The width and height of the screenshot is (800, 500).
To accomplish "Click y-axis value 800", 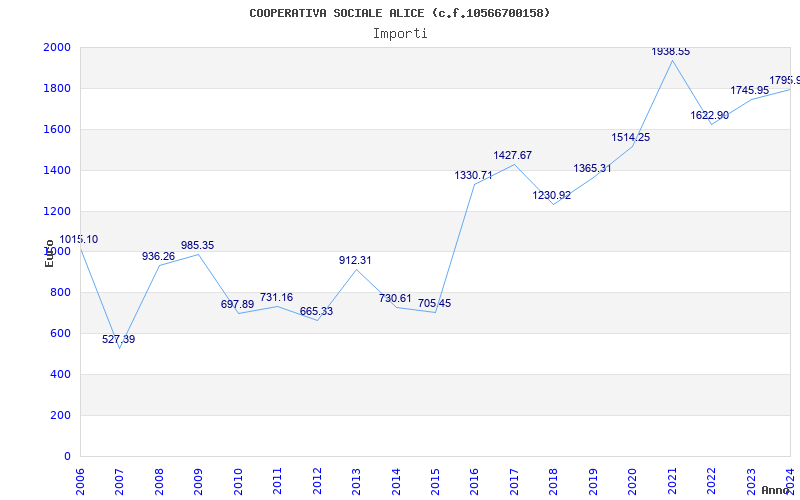I will coord(60,293).
